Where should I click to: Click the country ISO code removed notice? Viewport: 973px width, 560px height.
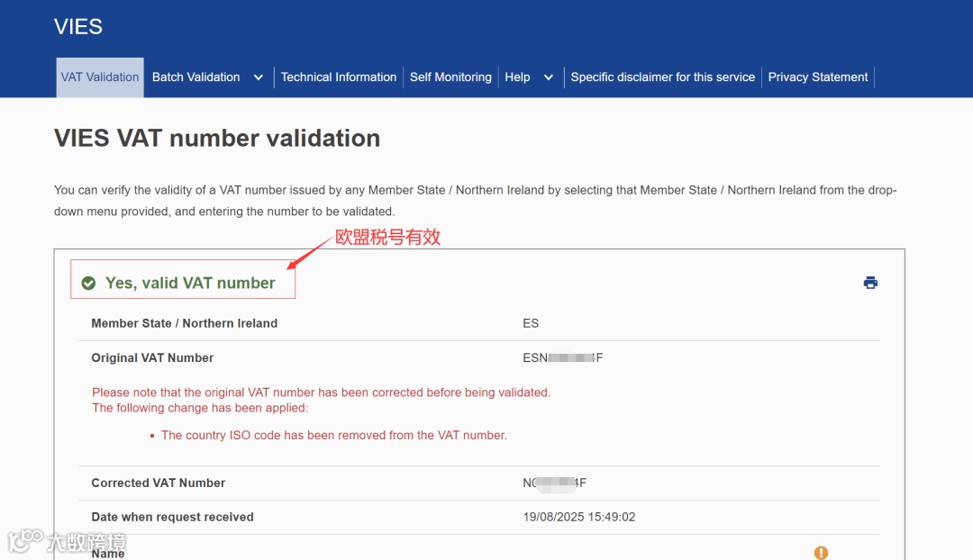334,436
